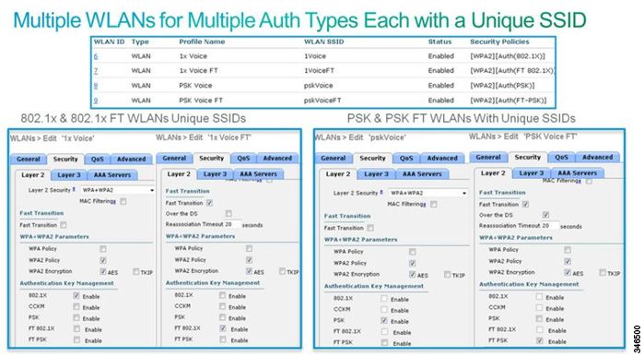Disable Over the DS in 'PSK Voice FT' panel
This screenshot has height=356, width=644.
[x=545, y=215]
